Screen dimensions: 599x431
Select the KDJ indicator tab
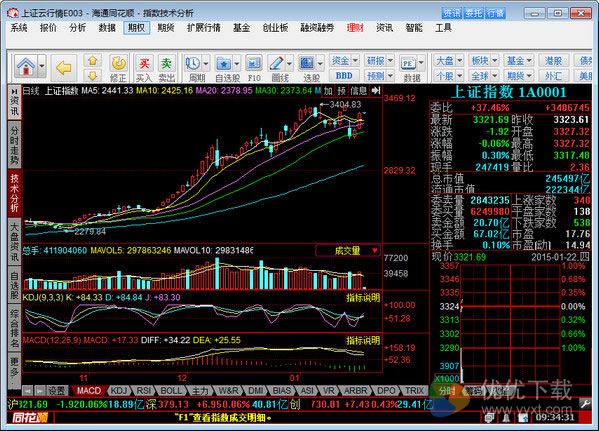point(119,391)
